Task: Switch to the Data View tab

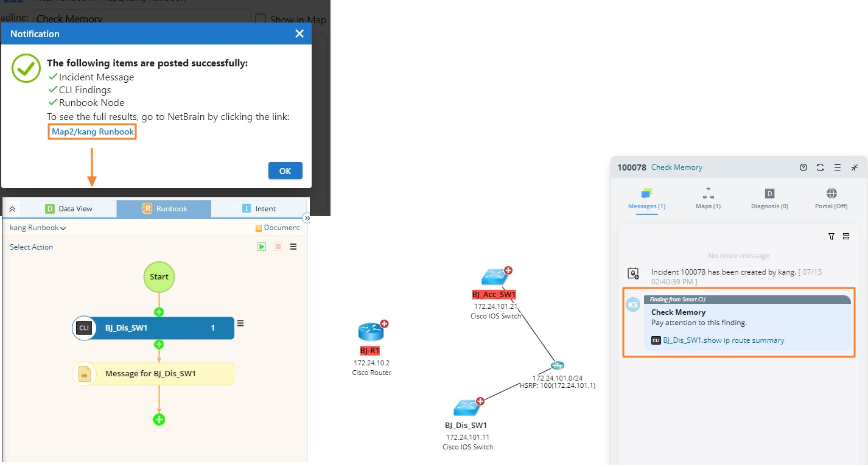Action: 69,209
